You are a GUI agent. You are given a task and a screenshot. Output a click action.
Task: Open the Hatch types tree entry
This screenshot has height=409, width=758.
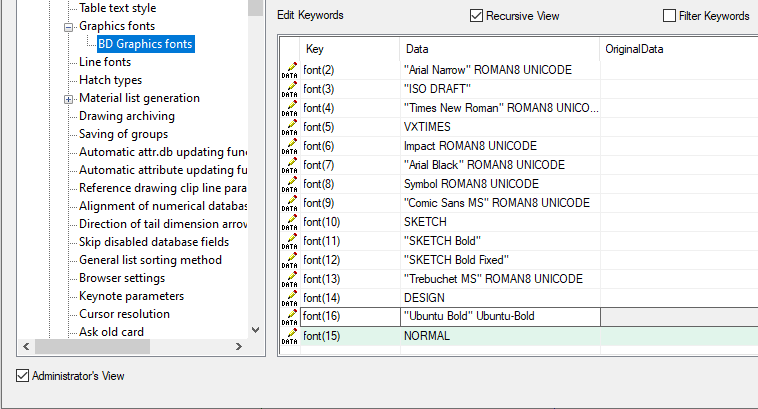tap(110, 80)
